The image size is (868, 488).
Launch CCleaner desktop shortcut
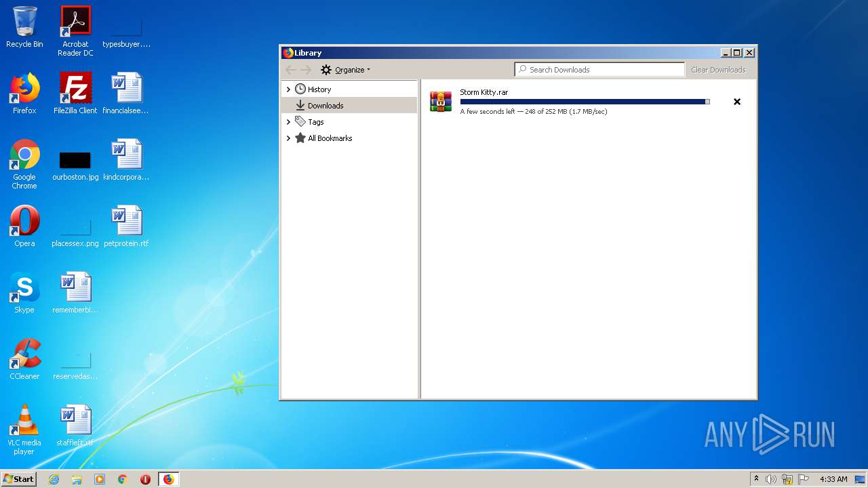coord(24,359)
